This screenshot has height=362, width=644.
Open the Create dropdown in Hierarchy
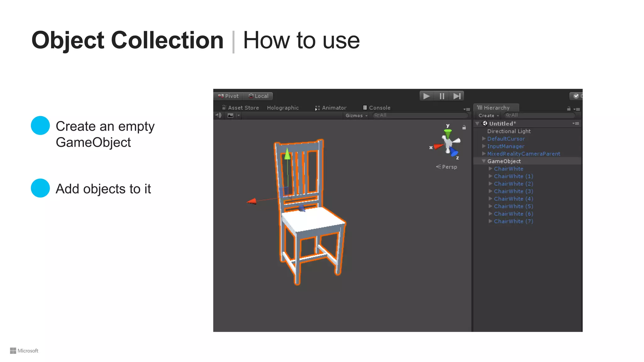(x=488, y=116)
